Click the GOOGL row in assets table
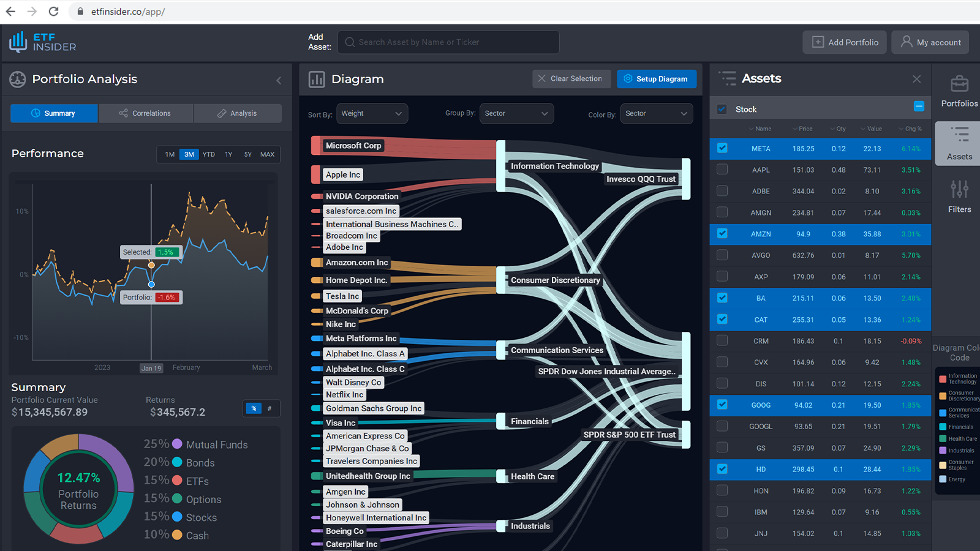The width and height of the screenshot is (980, 551). click(820, 426)
